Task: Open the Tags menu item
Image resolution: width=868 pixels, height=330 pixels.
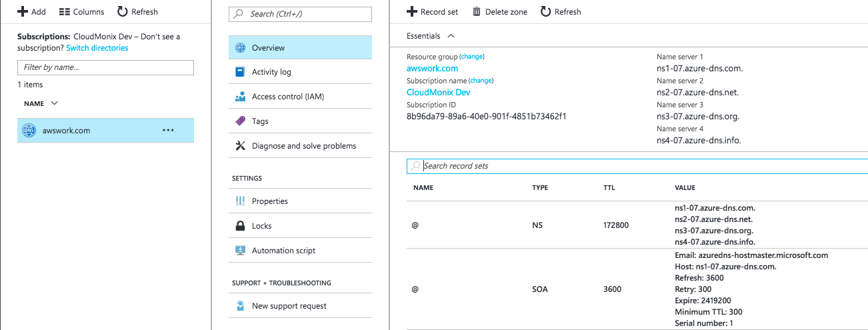Action: 300,121
